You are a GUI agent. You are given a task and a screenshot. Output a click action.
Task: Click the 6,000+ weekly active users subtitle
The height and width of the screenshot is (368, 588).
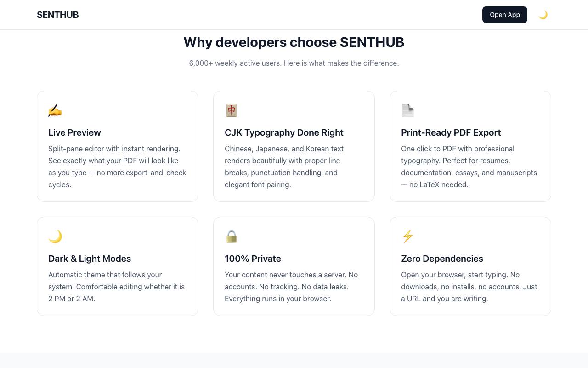click(294, 63)
